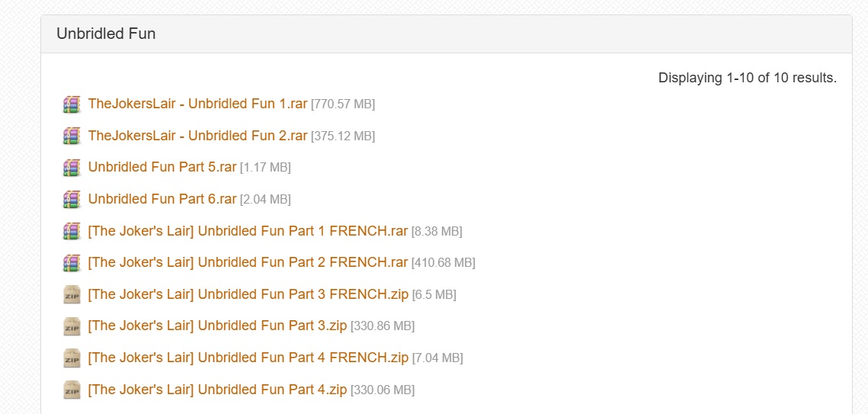Open TheJokersLair - Unbridled Fun 1.rar link
868x414 pixels.
click(197, 104)
